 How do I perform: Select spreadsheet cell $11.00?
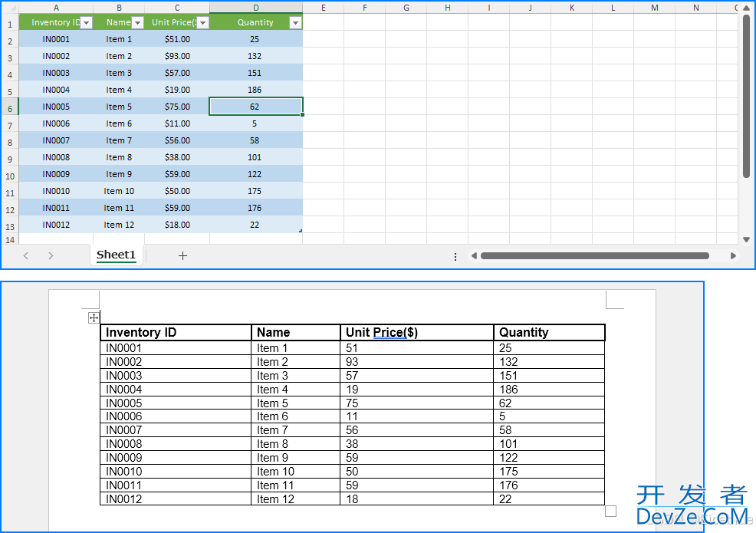tap(177, 123)
